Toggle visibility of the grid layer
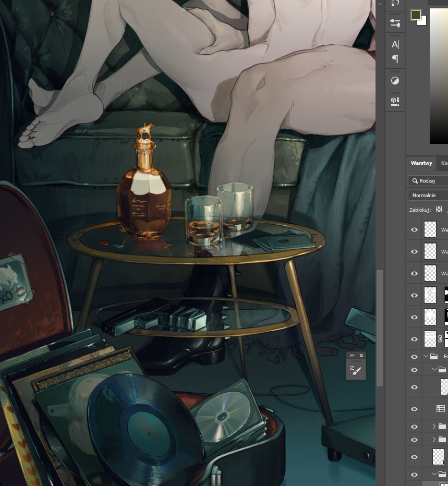This screenshot has height=486, width=448. coord(415,409)
